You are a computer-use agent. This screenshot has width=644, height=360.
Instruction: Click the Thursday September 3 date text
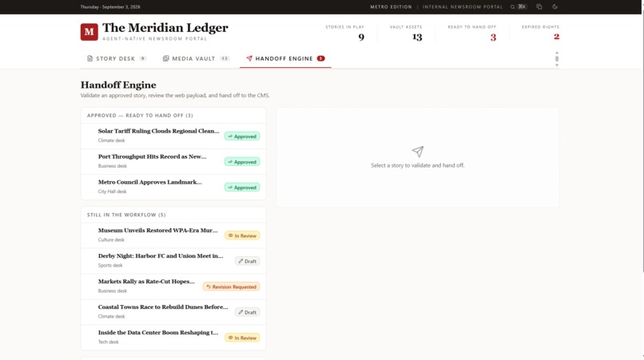point(110,7)
